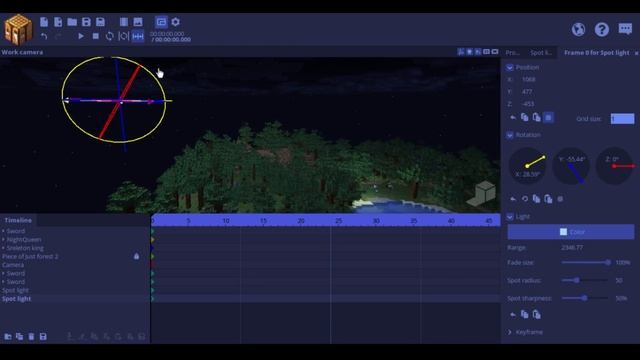640x360 pixels.
Task: Select the Timeline tab
Action: click(18, 220)
